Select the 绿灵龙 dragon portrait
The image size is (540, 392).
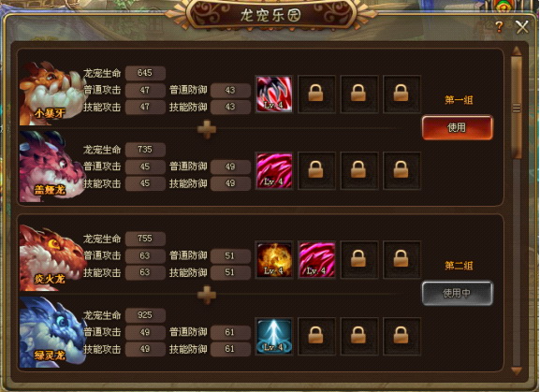[x=51, y=332]
